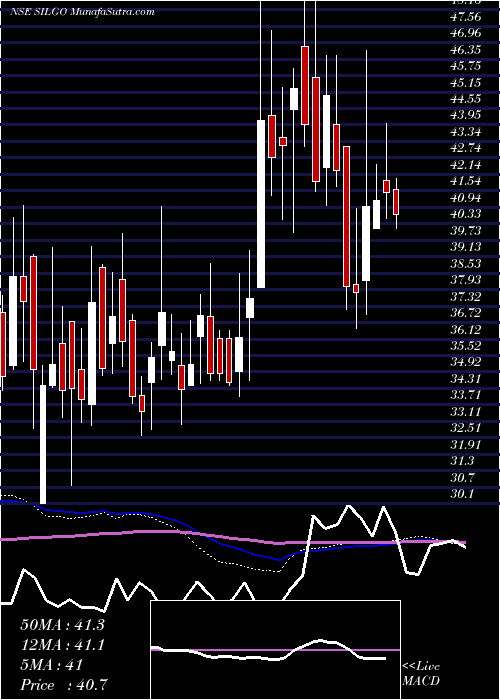Click the 42.74 price axis label

466,149
